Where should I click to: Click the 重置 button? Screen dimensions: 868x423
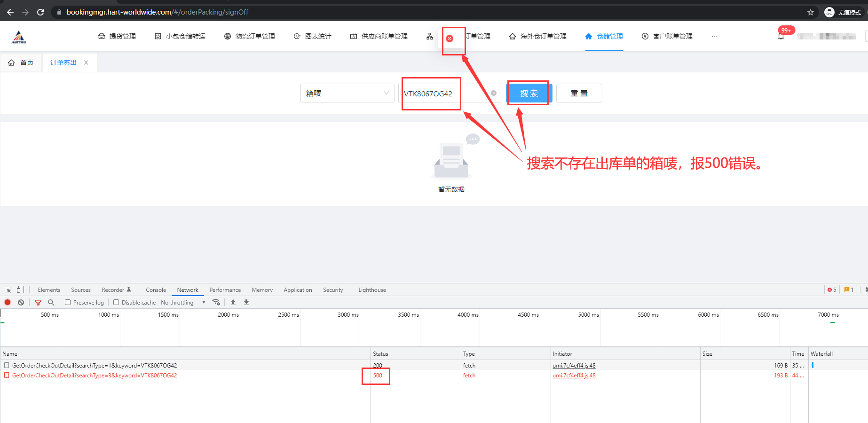point(579,93)
